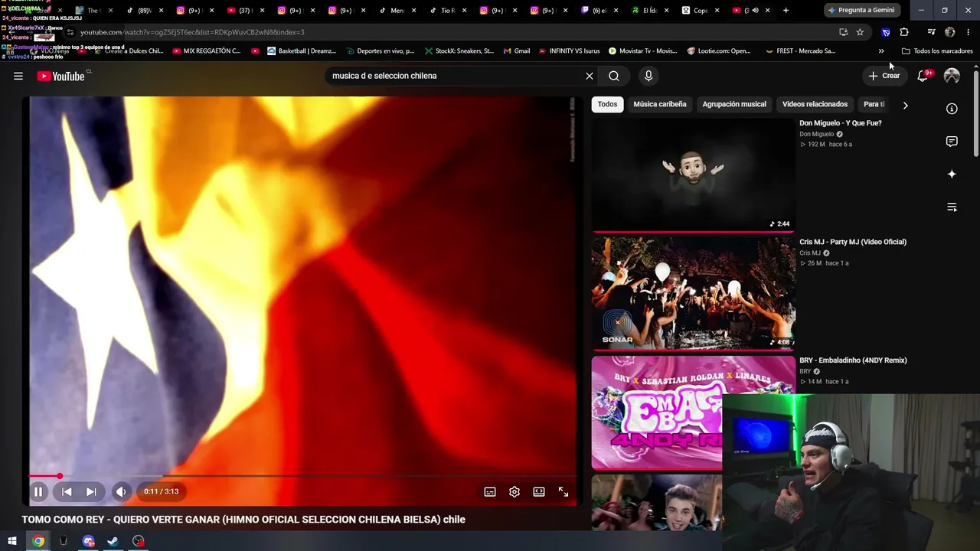Bookmark this page with the star
This screenshot has height=551, width=980.
point(860,32)
